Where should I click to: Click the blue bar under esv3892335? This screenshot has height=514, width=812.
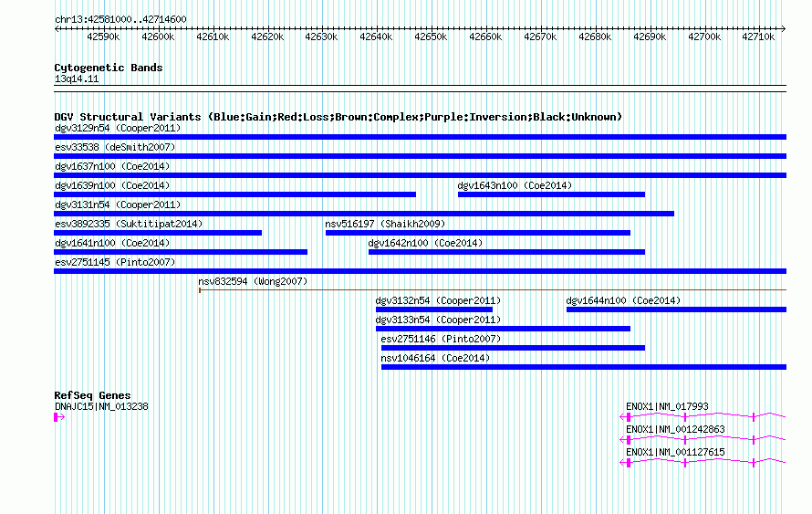point(158,233)
